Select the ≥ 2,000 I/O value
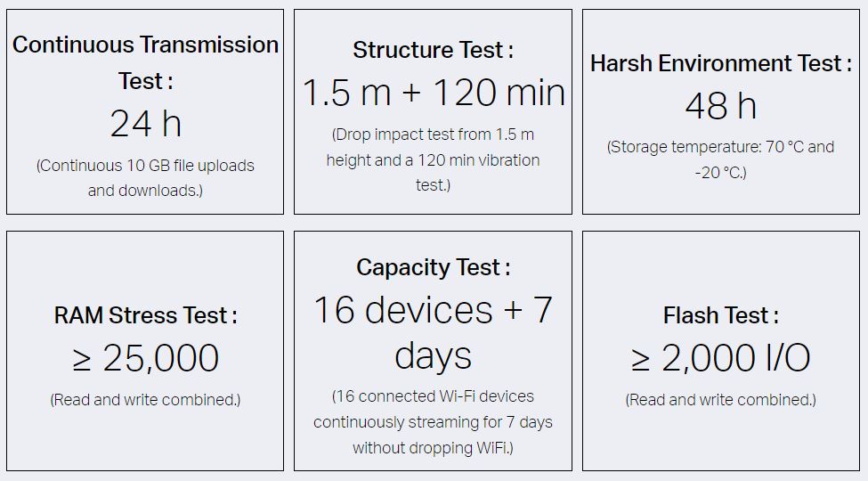This screenshot has width=868, height=481. [x=721, y=358]
